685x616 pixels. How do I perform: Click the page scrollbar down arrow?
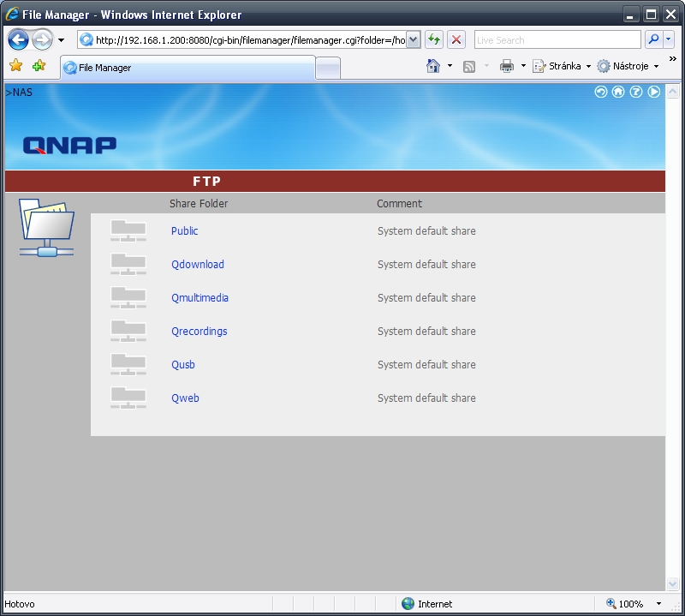(672, 583)
